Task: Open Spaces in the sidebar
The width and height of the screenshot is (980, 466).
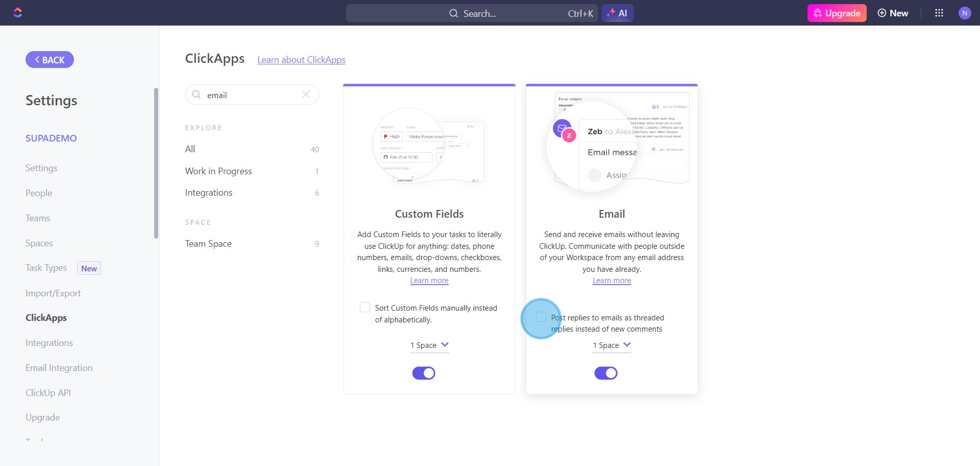Action: tap(39, 243)
